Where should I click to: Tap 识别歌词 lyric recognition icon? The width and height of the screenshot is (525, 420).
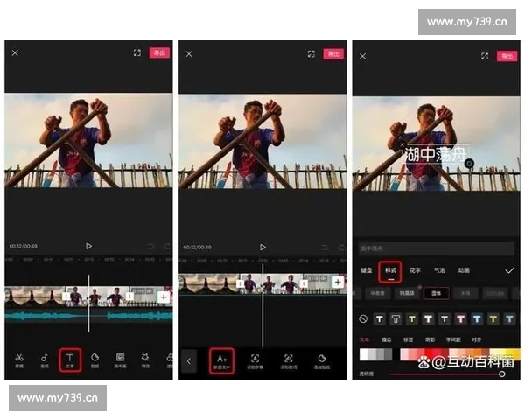[288, 361]
